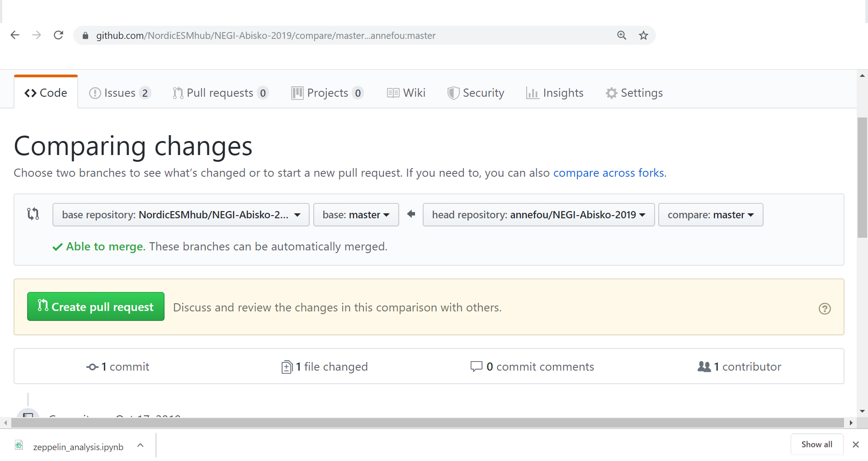Open the zoom magnifier icon in address bar
868x461 pixels.
coord(622,35)
